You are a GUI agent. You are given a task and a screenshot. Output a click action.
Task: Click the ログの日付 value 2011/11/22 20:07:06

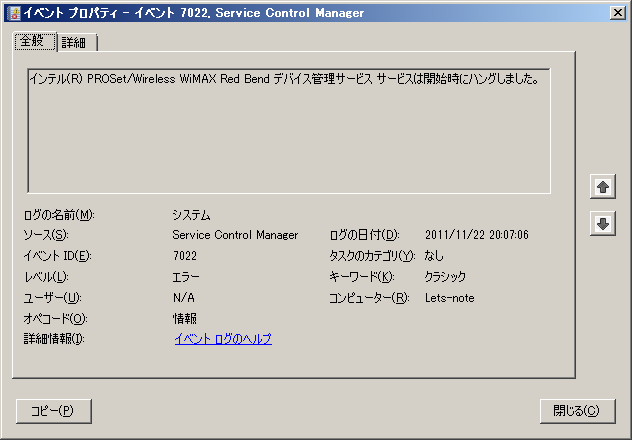(x=477, y=235)
